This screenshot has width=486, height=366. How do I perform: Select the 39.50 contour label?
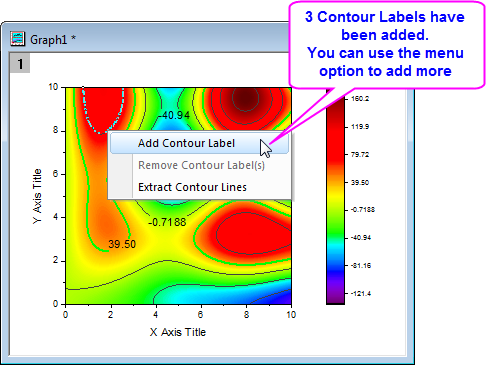[122, 244]
